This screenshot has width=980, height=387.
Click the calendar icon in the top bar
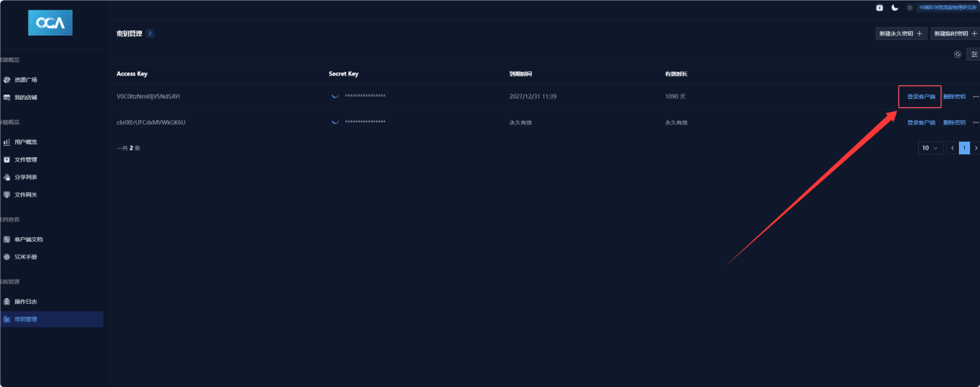click(879, 8)
